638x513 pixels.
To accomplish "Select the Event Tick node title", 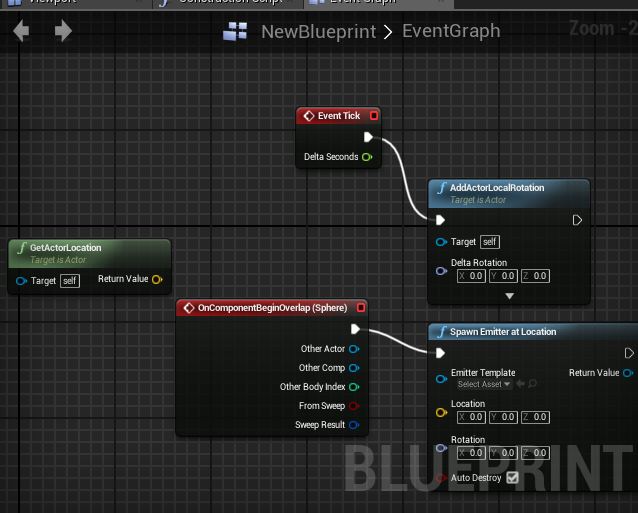I will [339, 116].
